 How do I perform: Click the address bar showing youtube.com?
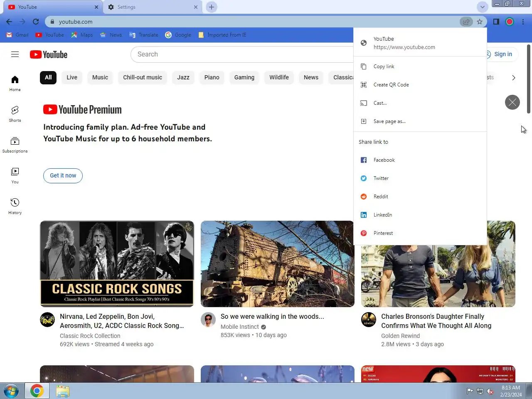click(x=254, y=22)
